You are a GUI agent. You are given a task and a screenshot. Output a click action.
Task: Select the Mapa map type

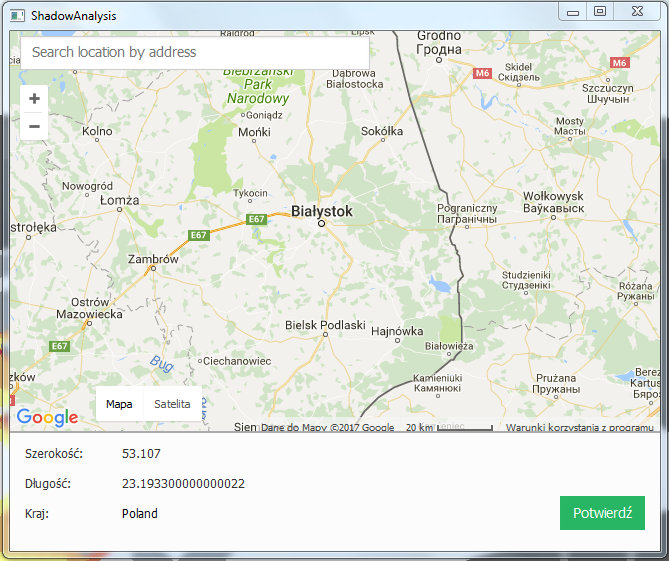pyautogui.click(x=119, y=404)
